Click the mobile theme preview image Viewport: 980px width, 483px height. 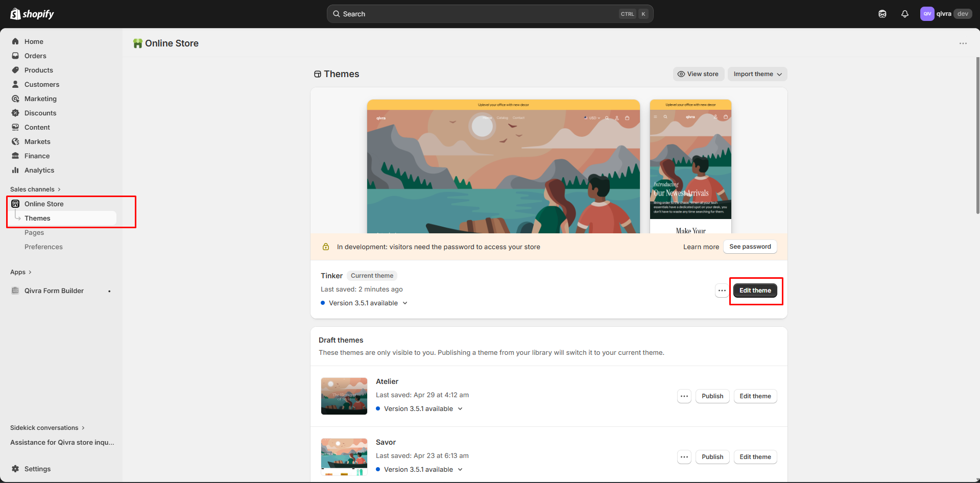coord(690,166)
